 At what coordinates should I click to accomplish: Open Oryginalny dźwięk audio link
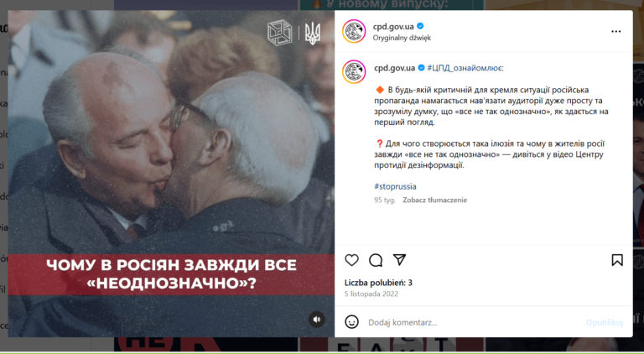tap(402, 38)
